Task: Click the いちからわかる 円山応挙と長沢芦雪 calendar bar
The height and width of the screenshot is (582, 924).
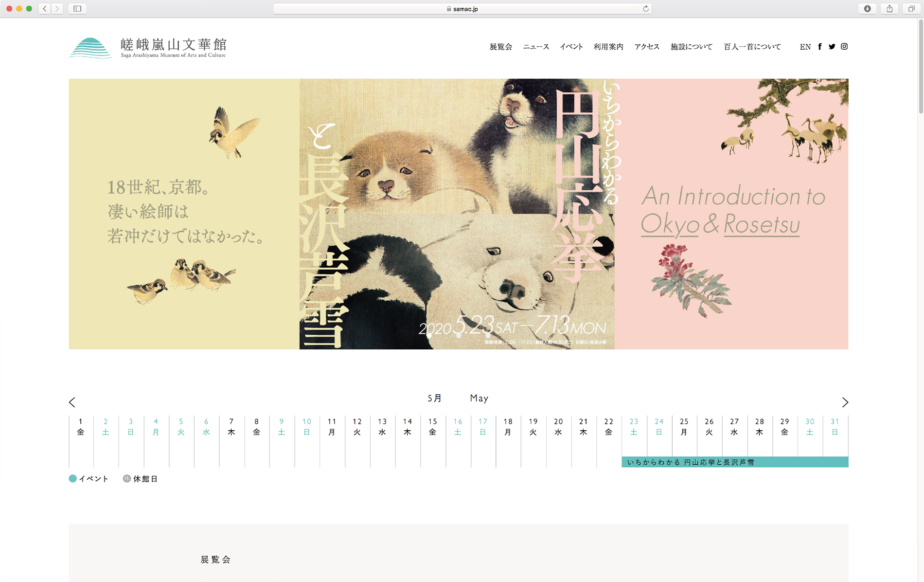Action: point(735,462)
